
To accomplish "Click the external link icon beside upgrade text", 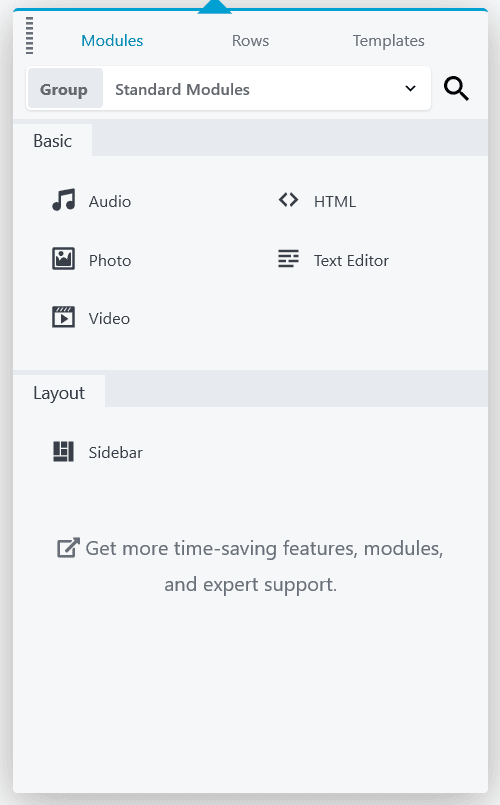I will coord(68,548).
